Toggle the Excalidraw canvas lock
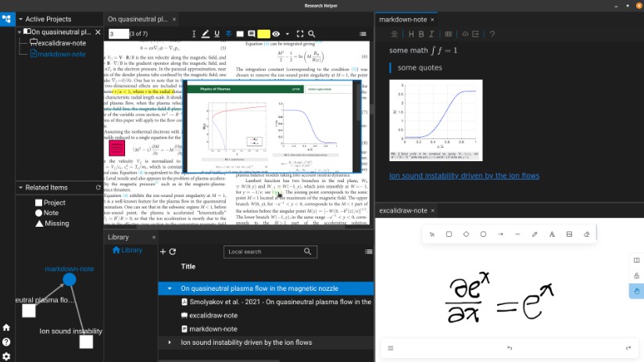644x362 pixels. 636,275
